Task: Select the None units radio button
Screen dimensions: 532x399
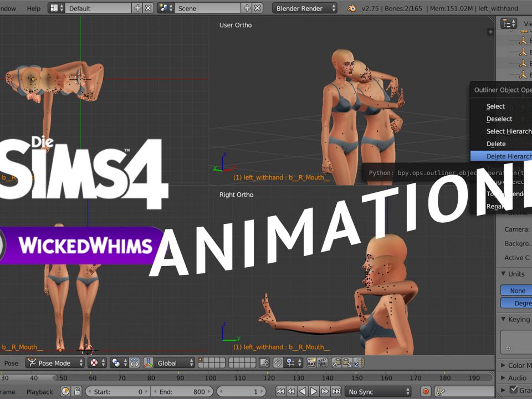Action: click(517, 290)
